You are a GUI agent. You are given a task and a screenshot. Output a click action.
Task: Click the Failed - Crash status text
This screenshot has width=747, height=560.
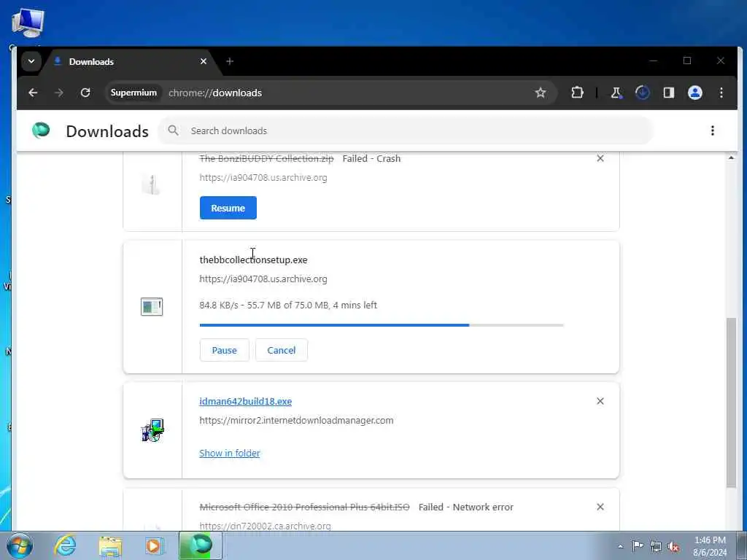pos(371,158)
